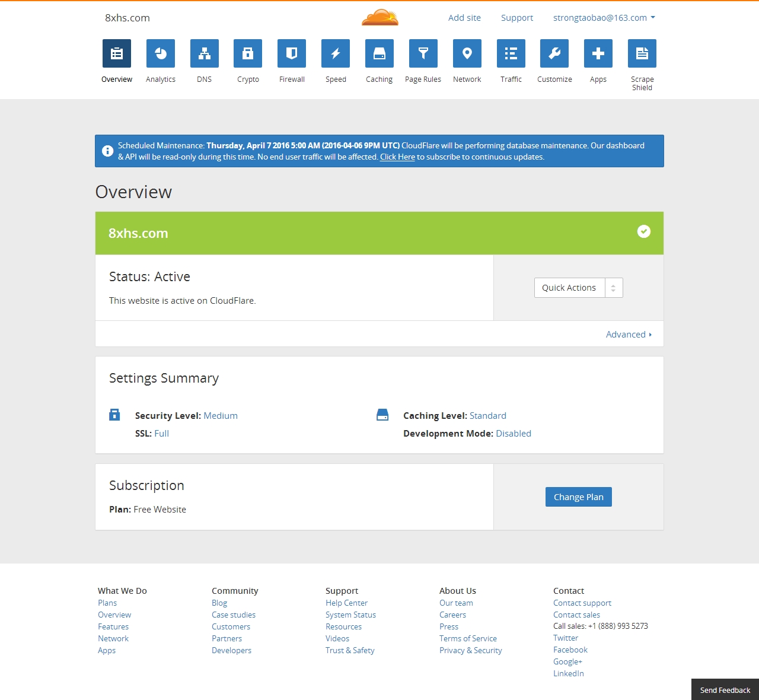Open the footer Videos link
The height and width of the screenshot is (700, 759).
tap(337, 638)
